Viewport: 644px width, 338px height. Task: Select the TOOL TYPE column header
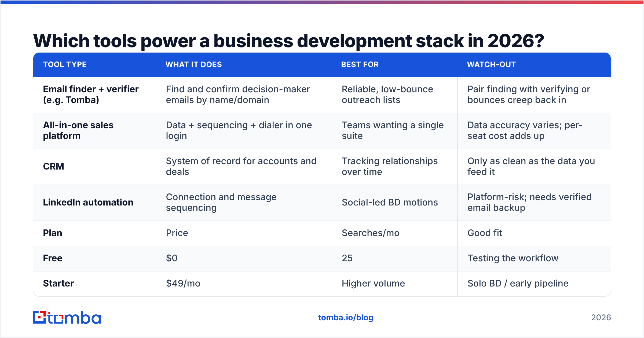point(65,64)
